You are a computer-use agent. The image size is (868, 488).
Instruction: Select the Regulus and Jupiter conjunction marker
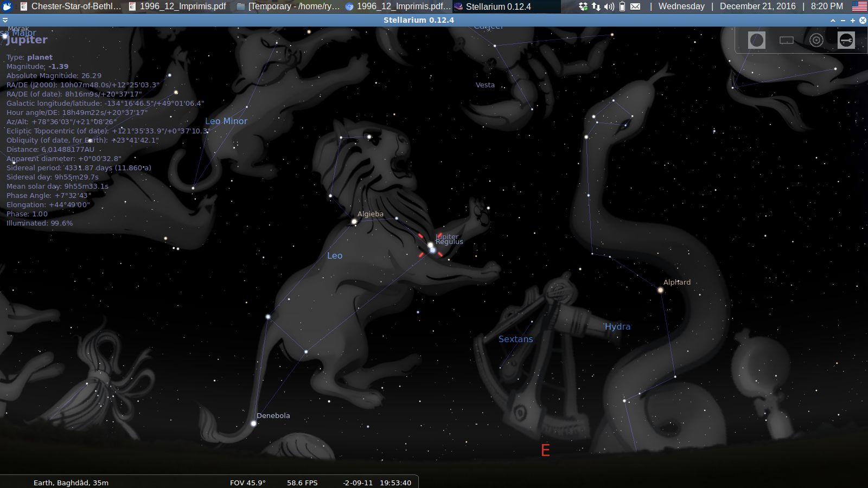431,246
